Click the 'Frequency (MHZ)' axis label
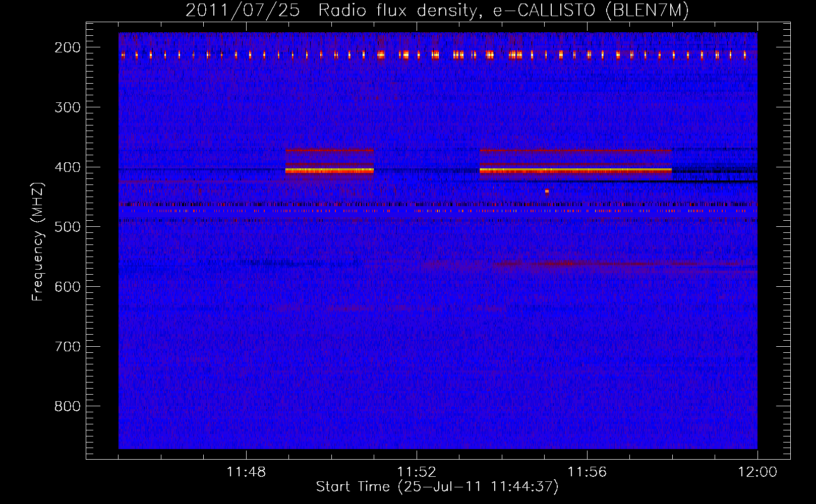Image resolution: width=816 pixels, height=504 pixels. pos(38,242)
